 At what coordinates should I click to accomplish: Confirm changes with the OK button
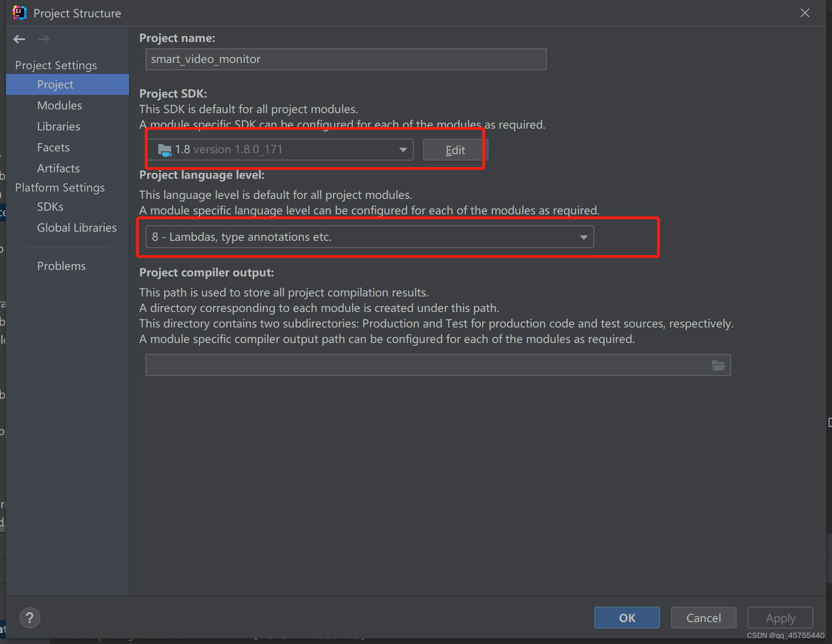(627, 618)
